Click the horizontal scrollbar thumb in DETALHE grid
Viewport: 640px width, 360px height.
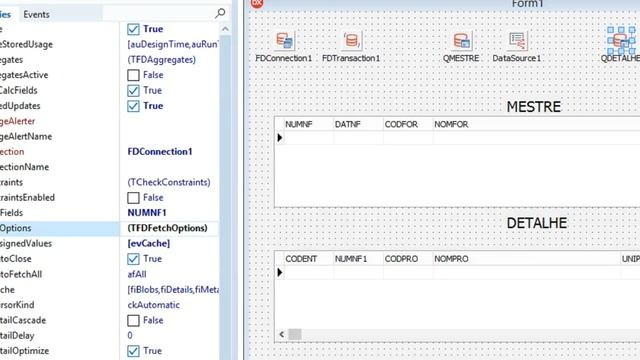295,334
